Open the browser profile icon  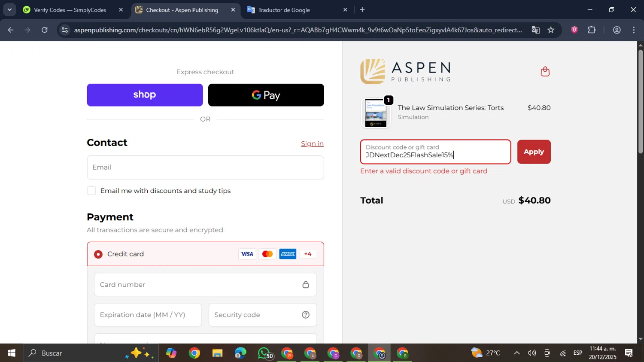point(617,30)
